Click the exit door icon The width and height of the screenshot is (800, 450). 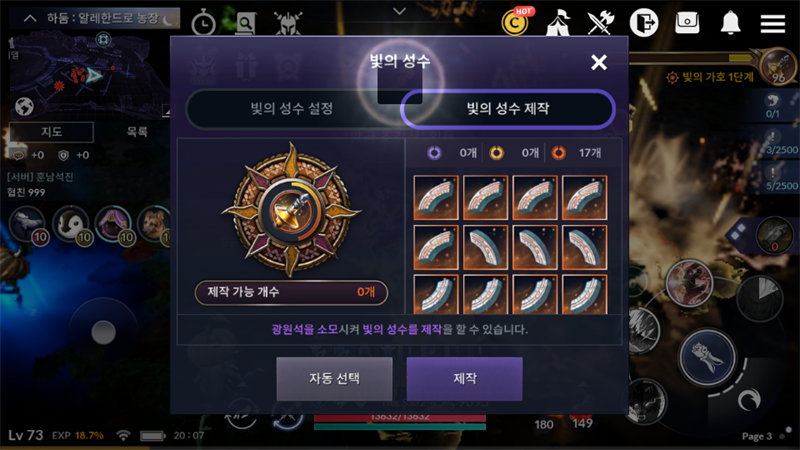pos(644,22)
